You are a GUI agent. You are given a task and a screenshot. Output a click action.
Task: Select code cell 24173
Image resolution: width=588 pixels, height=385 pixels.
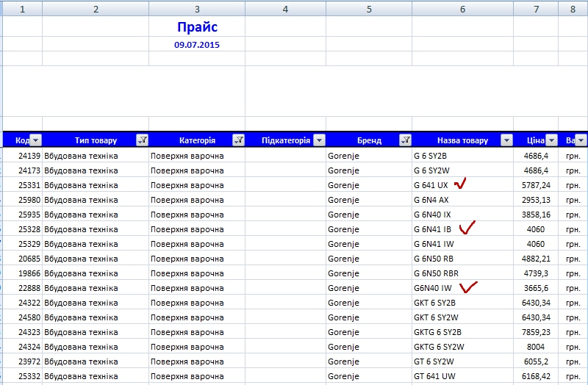(23, 170)
